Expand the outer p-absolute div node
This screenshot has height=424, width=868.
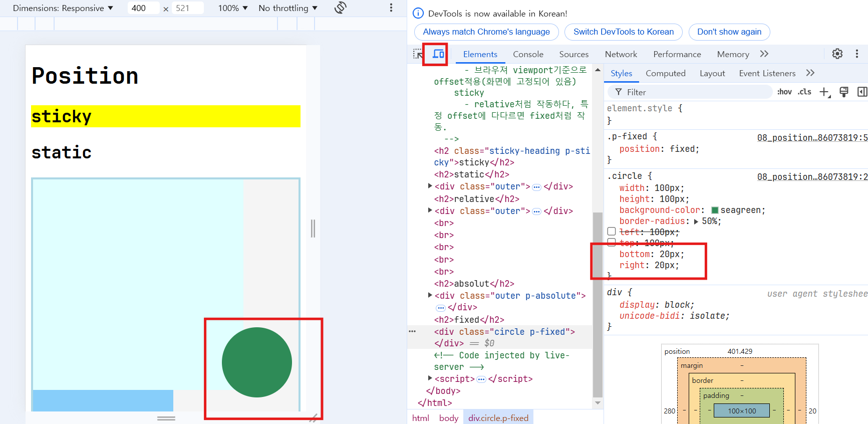pyautogui.click(x=430, y=295)
